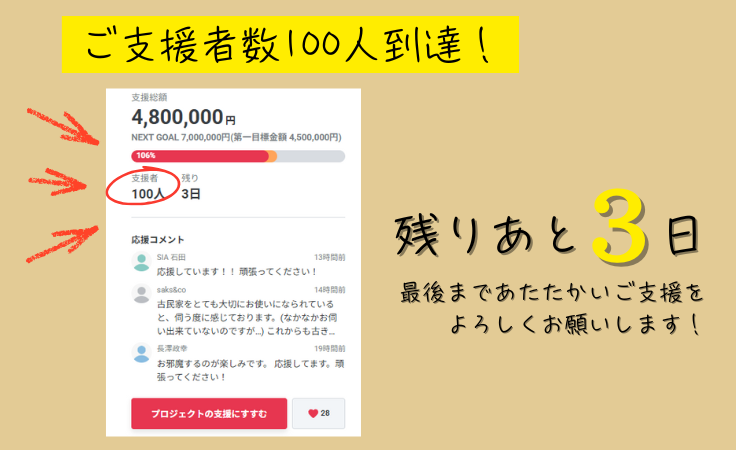
Task: Click saks&co's gray avatar icon
Action: pyautogui.click(x=141, y=294)
